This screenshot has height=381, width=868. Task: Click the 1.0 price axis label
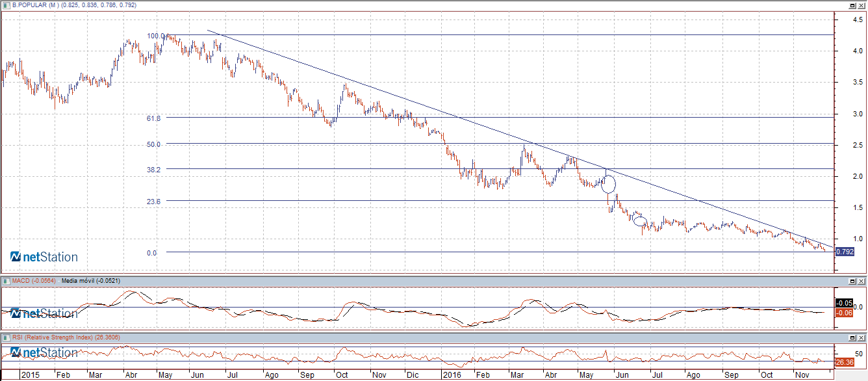pyautogui.click(x=858, y=239)
